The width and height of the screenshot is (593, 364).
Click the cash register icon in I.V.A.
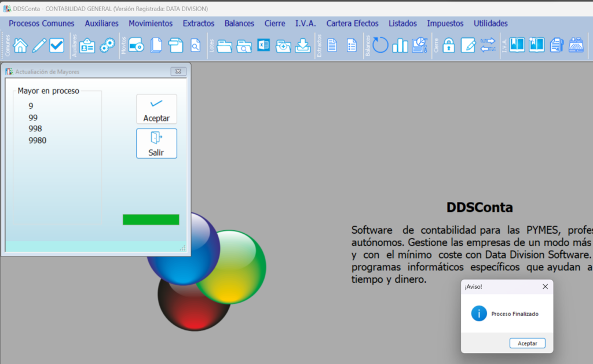576,45
